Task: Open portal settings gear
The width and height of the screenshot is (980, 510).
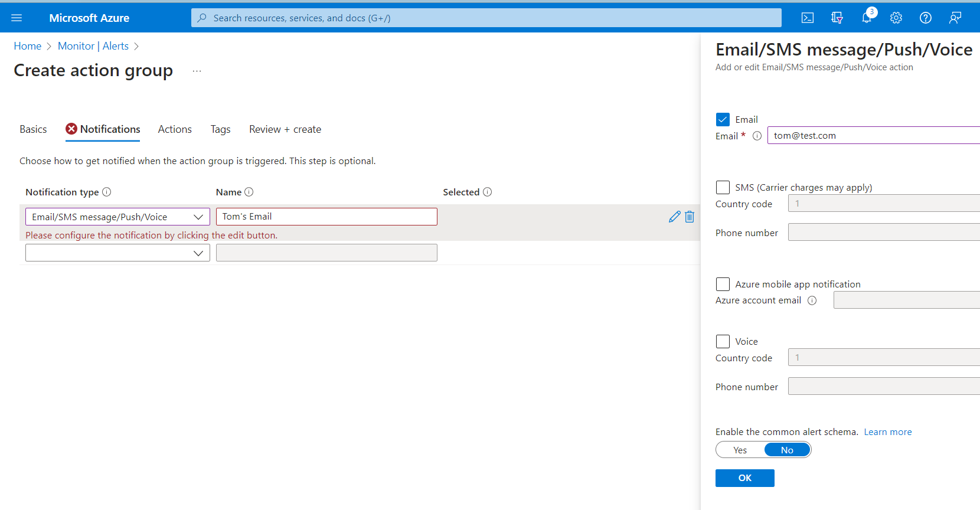Action: (x=896, y=18)
